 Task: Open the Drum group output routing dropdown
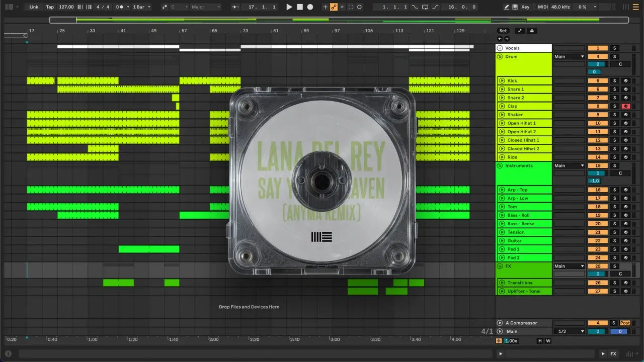pyautogui.click(x=570, y=57)
